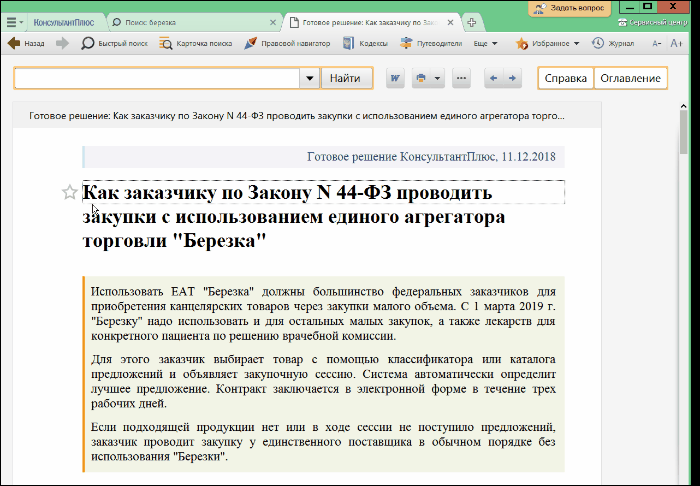Go back with the Назад arrow
Image resolution: width=700 pixels, height=486 pixels.
click(x=26, y=43)
